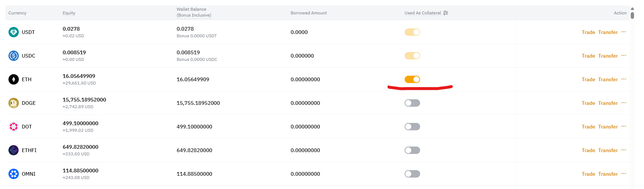Select the Equity column header
644x189 pixels.
(69, 13)
